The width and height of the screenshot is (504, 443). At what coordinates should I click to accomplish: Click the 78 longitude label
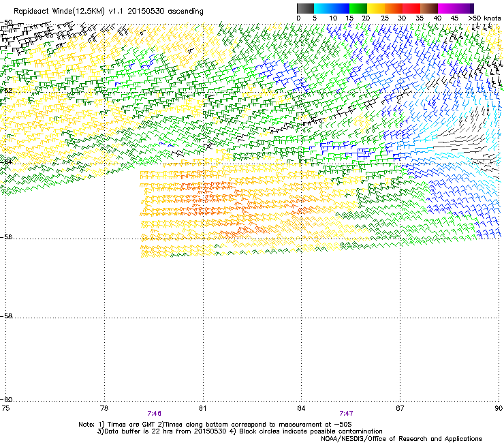pos(104,408)
